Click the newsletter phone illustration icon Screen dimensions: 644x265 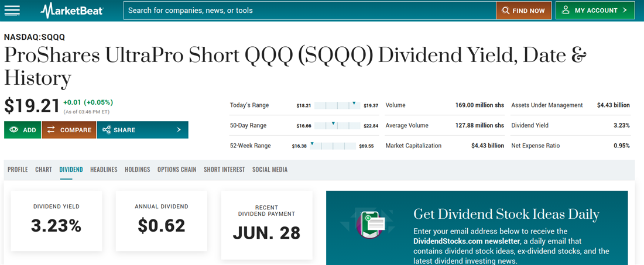click(x=370, y=225)
